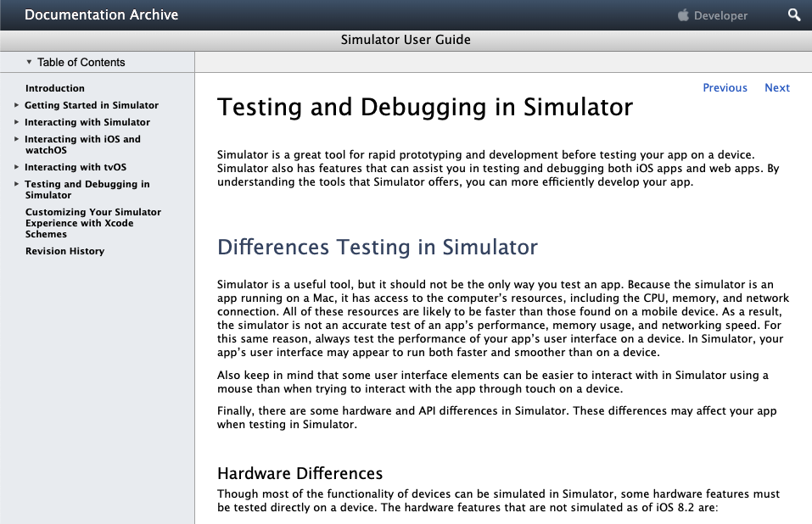812x524 pixels.
Task: Click the Apple Developer logo
Action: pos(684,15)
